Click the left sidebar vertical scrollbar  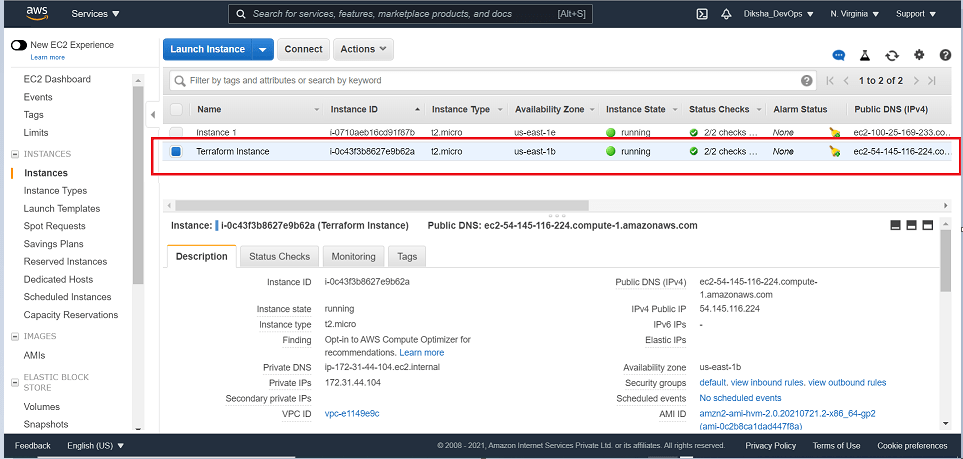[x=138, y=184]
